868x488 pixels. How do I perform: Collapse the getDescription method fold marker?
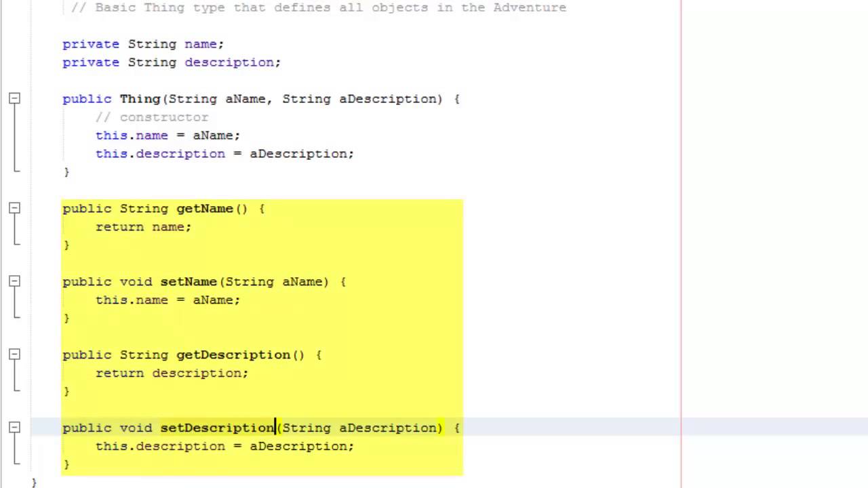tap(14, 355)
